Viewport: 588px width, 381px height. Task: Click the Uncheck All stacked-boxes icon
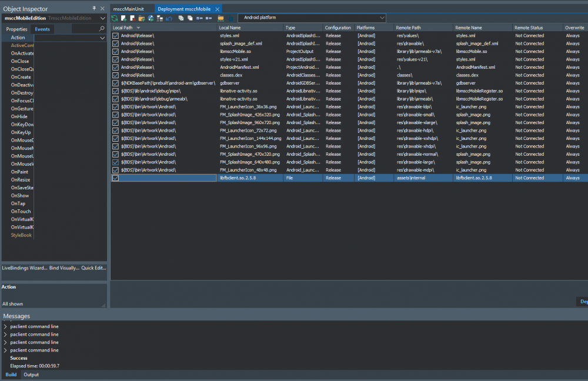190,18
